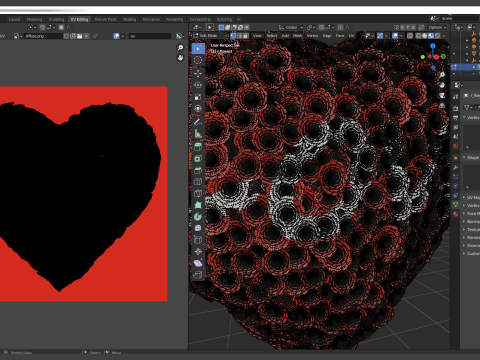Toggle proportional editing in 3D viewport header
This screenshot has width=480, height=360.
340,27
